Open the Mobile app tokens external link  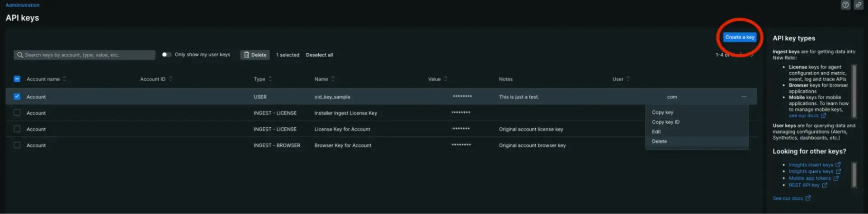[810, 178]
